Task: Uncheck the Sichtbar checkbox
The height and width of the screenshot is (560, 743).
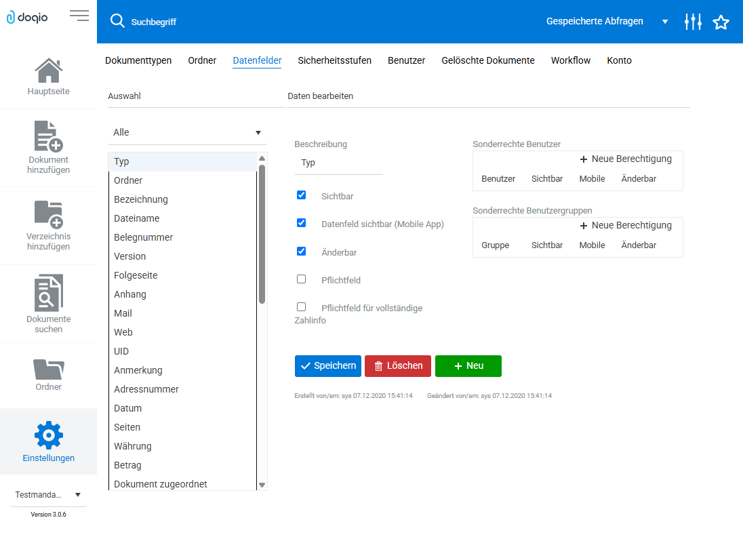Action: click(x=302, y=195)
